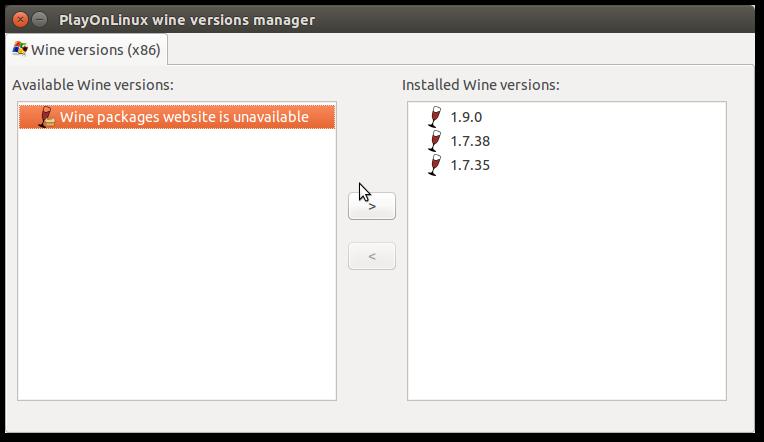
Task: Click the Windows logo icon on the x86 tab
Action: pyautogui.click(x=19, y=49)
